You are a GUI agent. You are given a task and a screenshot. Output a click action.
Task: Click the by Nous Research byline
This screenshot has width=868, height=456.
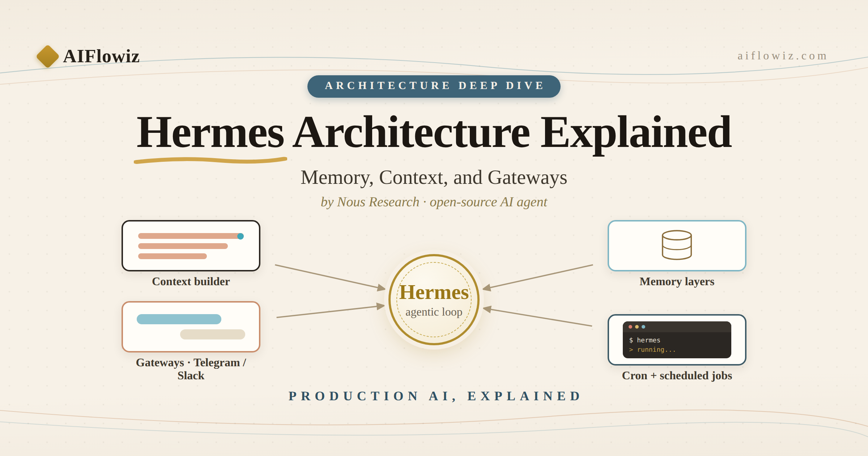coord(434,202)
